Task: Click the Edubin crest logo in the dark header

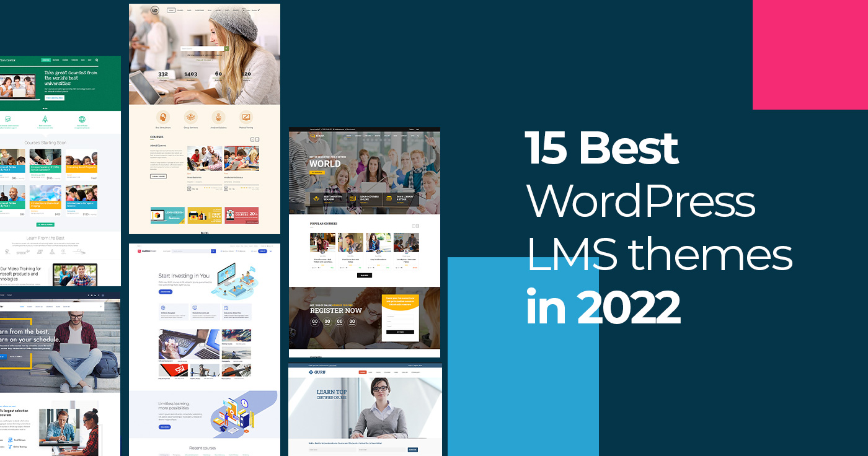Action: coord(312,135)
